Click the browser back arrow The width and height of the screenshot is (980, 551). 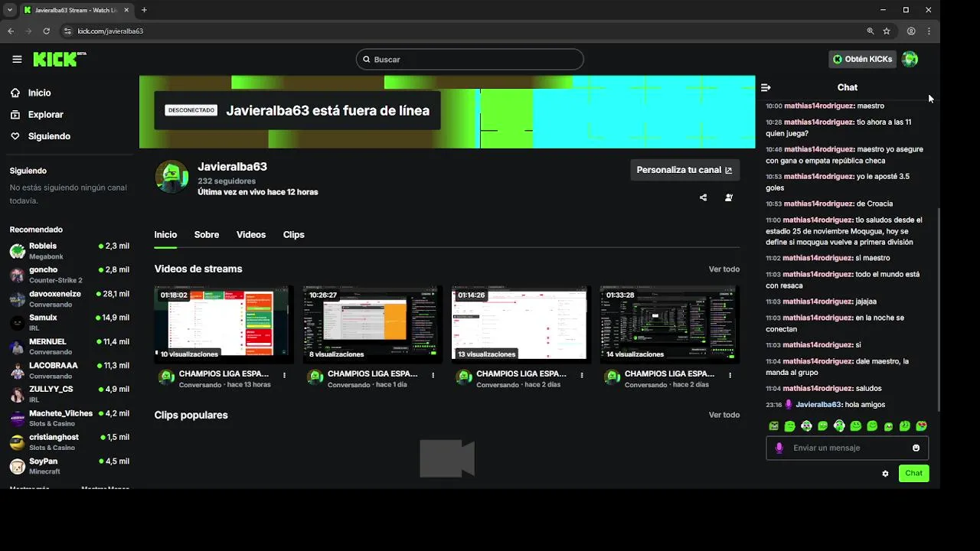tap(11, 31)
